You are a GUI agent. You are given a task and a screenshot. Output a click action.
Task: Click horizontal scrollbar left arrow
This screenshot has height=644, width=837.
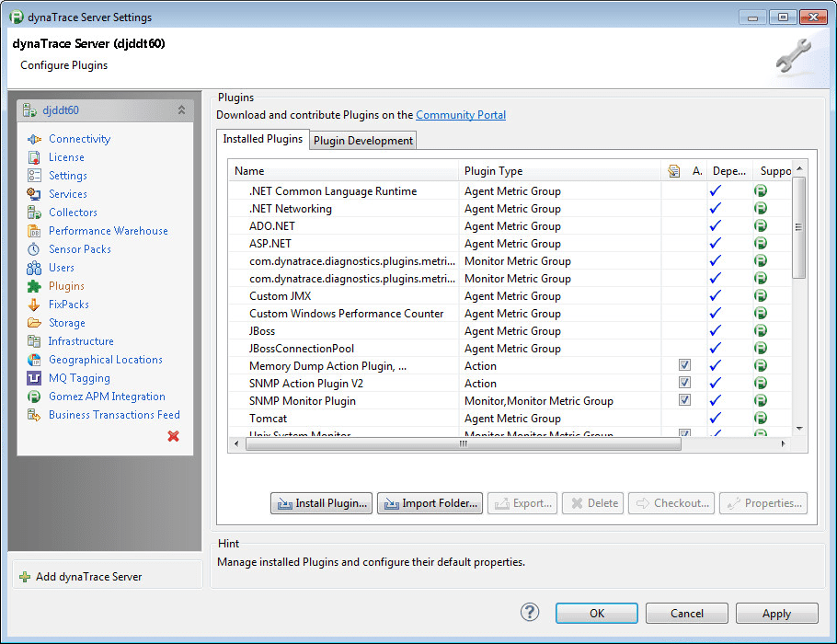236,443
